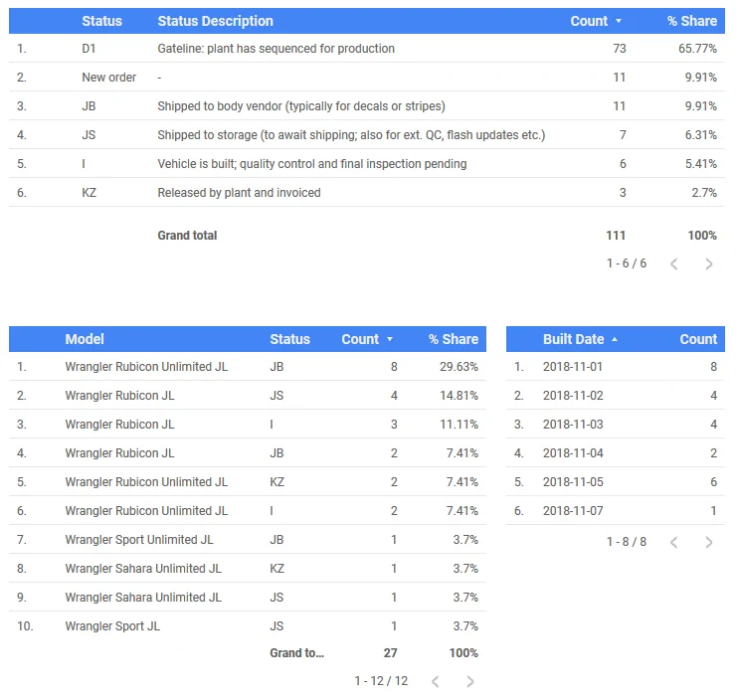Go to previous page of status table
This screenshot has height=700, width=736.
674,264
